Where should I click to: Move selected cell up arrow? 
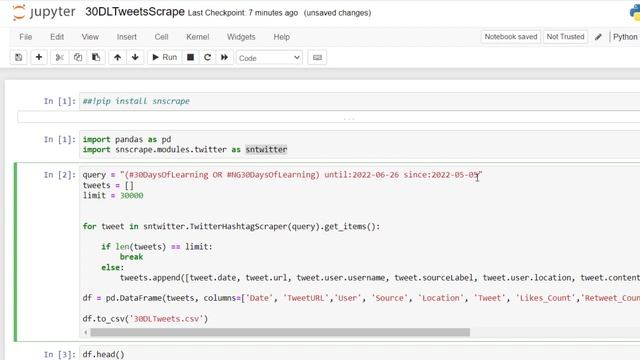point(117,58)
